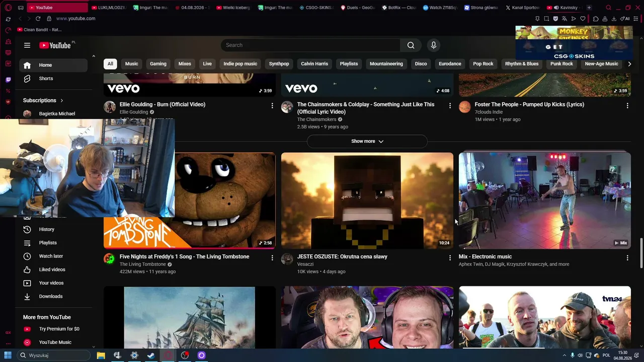Open The Living Tombstone channel link
Image resolution: width=644 pixels, height=362 pixels.
pos(143,264)
